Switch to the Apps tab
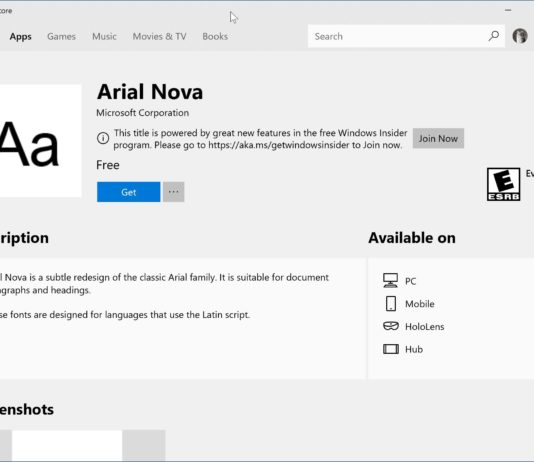The width and height of the screenshot is (534, 462). 20,36
